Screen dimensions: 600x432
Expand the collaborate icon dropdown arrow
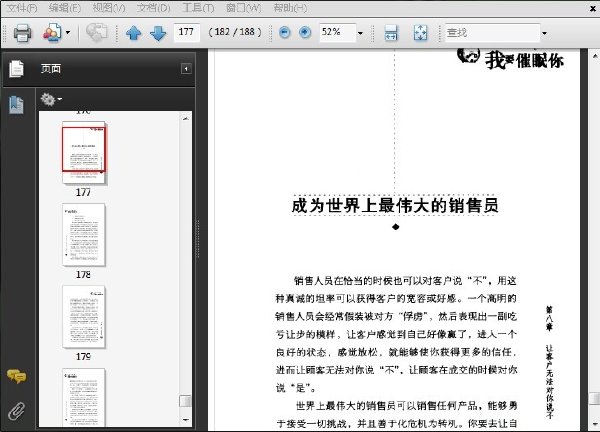[68, 33]
